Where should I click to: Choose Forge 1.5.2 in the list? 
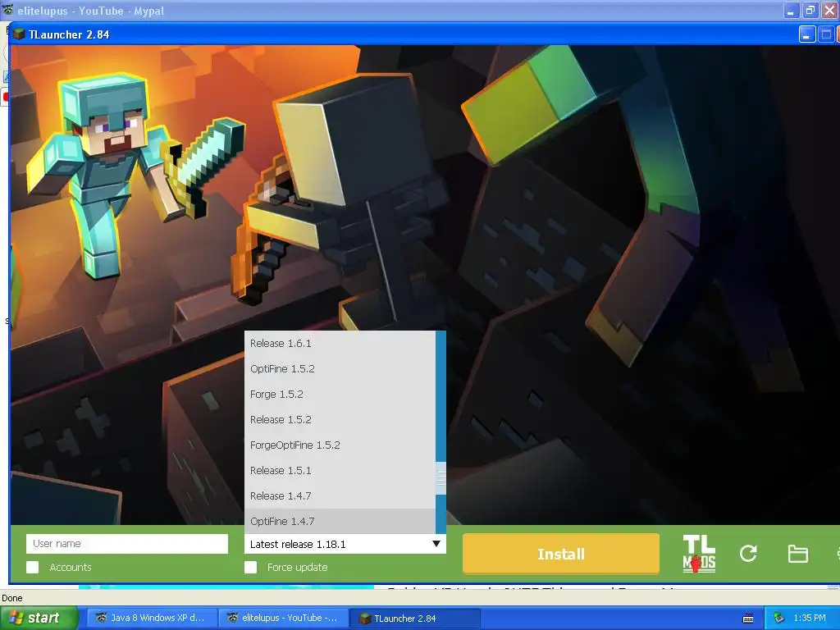[x=340, y=395]
